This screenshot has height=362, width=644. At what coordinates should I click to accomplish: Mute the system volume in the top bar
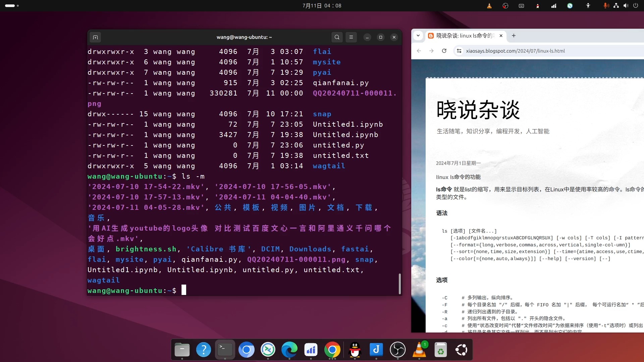626,6
